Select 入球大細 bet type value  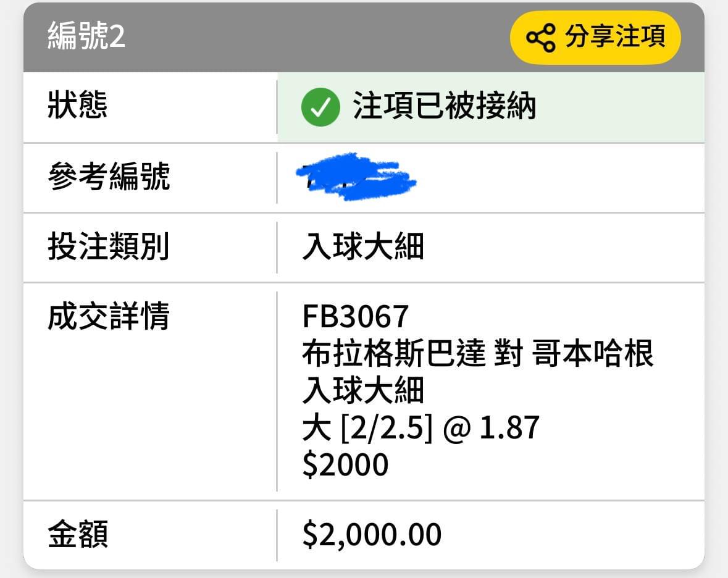point(363,246)
